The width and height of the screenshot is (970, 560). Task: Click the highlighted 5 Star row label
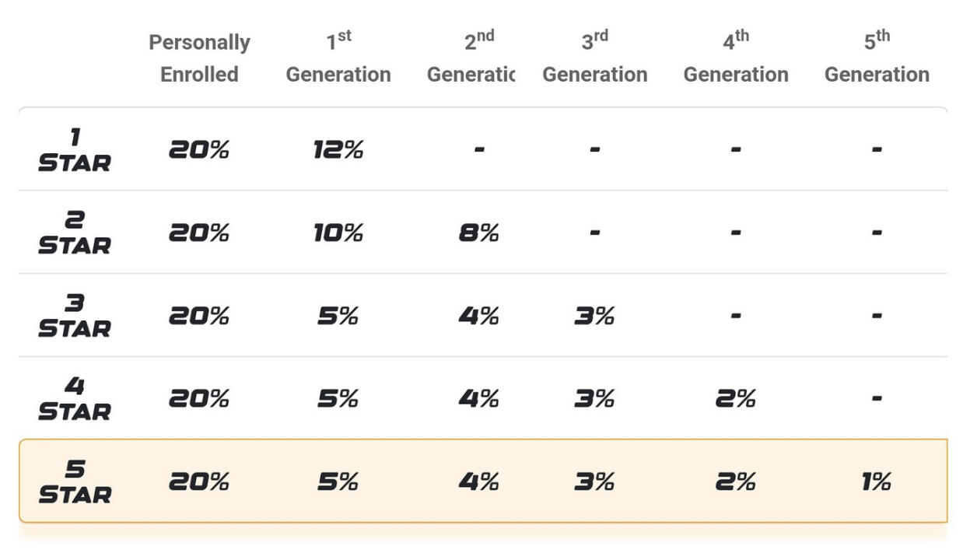point(75,481)
